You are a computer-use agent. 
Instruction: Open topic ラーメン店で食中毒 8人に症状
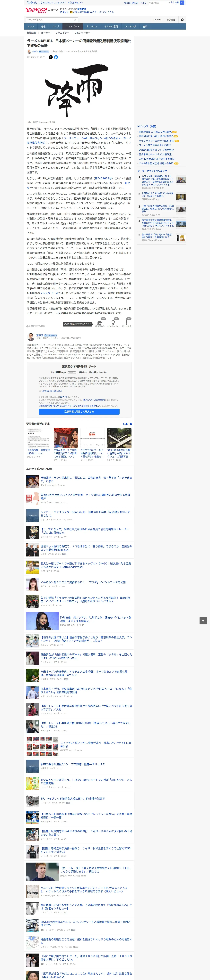pos(155,145)
